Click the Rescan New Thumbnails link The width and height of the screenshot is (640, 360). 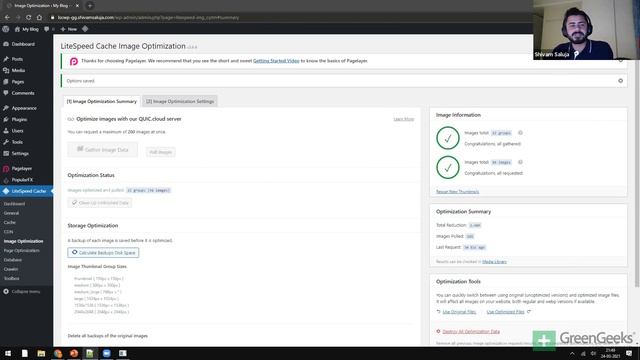457,191
